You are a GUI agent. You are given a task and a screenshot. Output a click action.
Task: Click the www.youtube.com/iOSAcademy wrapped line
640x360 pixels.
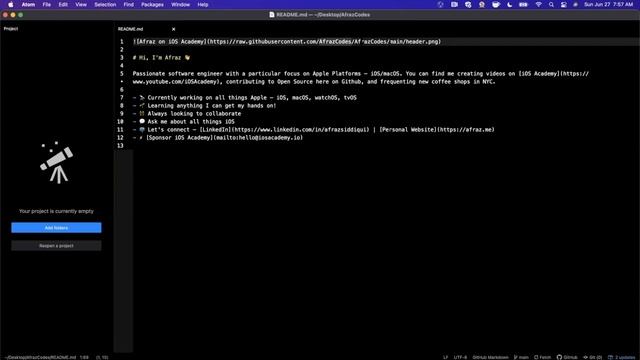tap(314, 82)
